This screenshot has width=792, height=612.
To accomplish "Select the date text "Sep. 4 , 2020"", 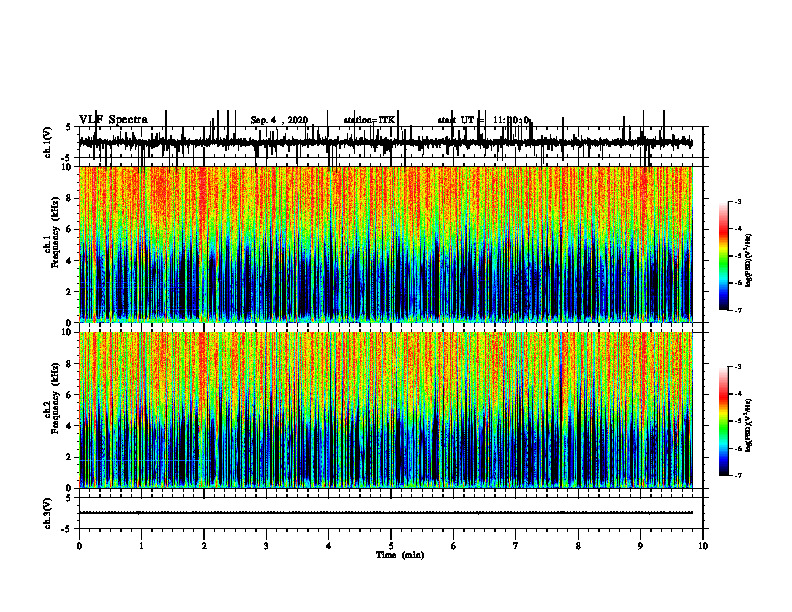I will click(x=279, y=120).
